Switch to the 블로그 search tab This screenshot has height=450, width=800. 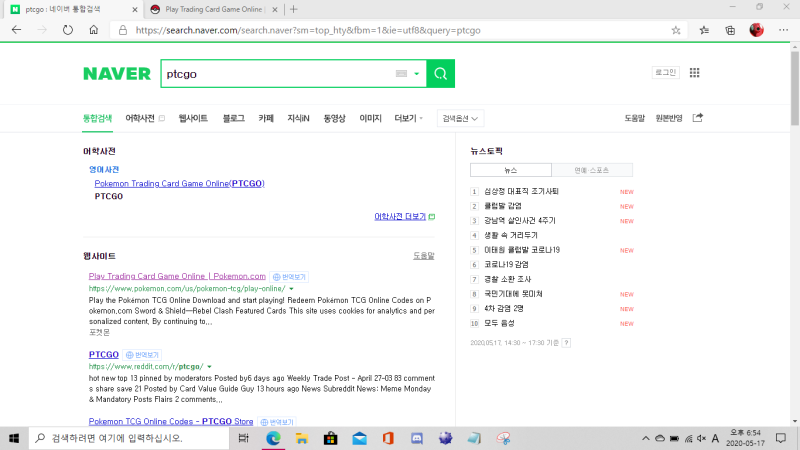pyautogui.click(x=233, y=118)
